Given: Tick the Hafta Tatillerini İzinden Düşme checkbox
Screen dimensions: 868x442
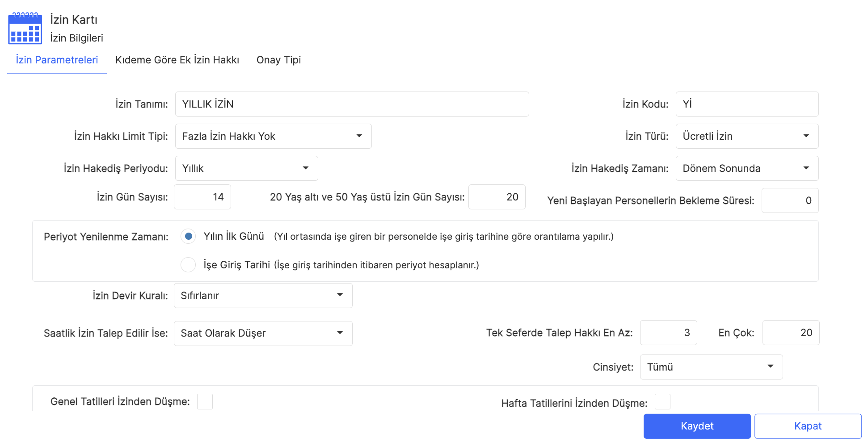Looking at the screenshot, I should coord(662,402).
